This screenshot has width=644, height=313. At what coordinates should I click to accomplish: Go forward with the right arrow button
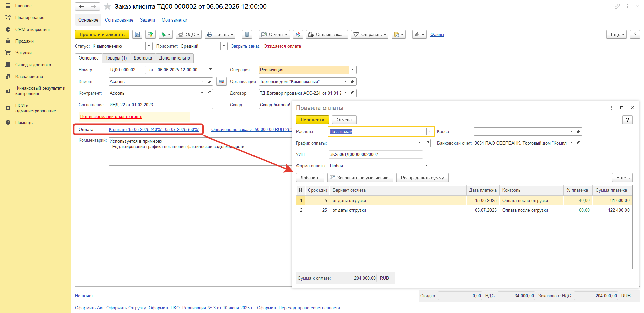click(x=94, y=6)
